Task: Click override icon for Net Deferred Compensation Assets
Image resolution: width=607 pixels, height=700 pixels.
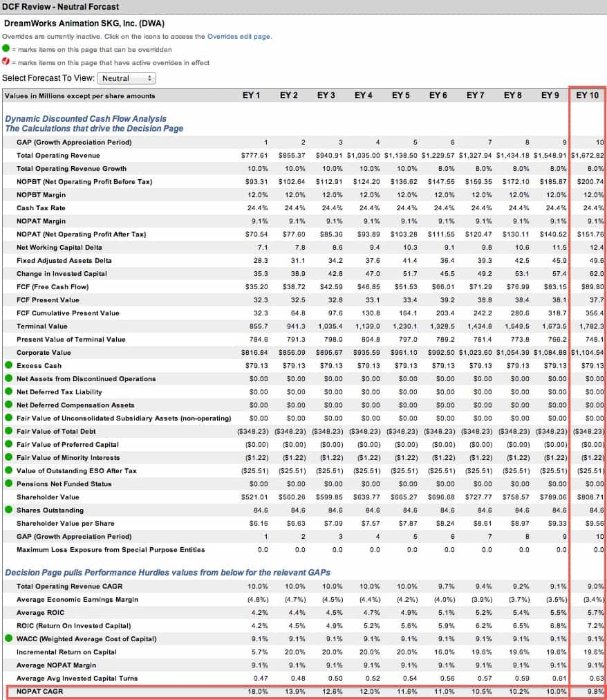Action: tap(8, 405)
